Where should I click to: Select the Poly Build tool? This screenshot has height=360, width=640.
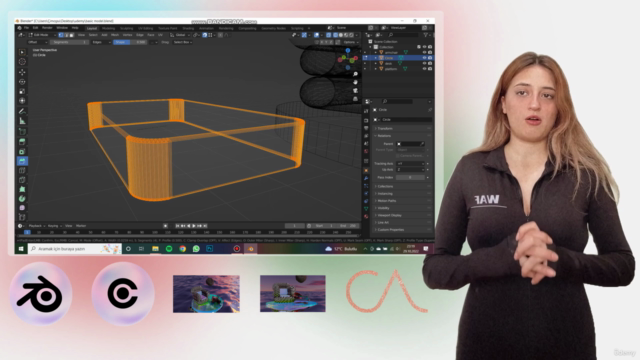pos(22,189)
